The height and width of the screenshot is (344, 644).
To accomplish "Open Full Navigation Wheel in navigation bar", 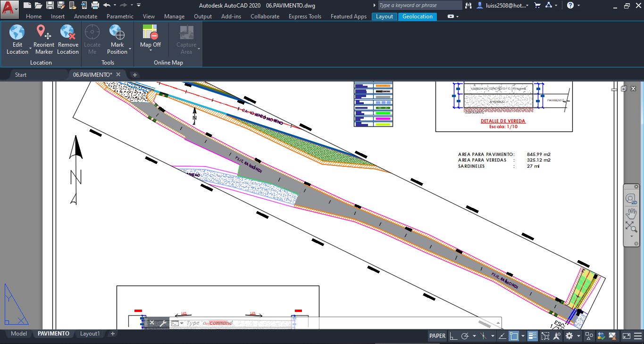I will point(631,199).
